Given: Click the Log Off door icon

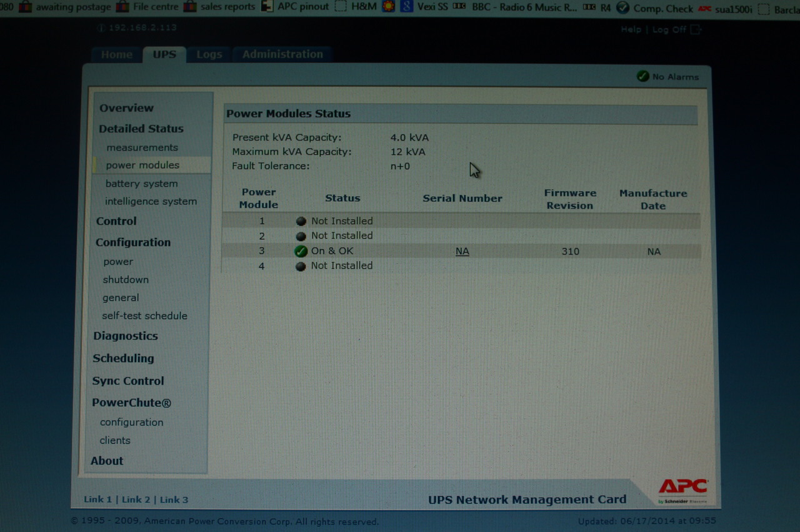Looking at the screenshot, I should pyautogui.click(x=696, y=29).
